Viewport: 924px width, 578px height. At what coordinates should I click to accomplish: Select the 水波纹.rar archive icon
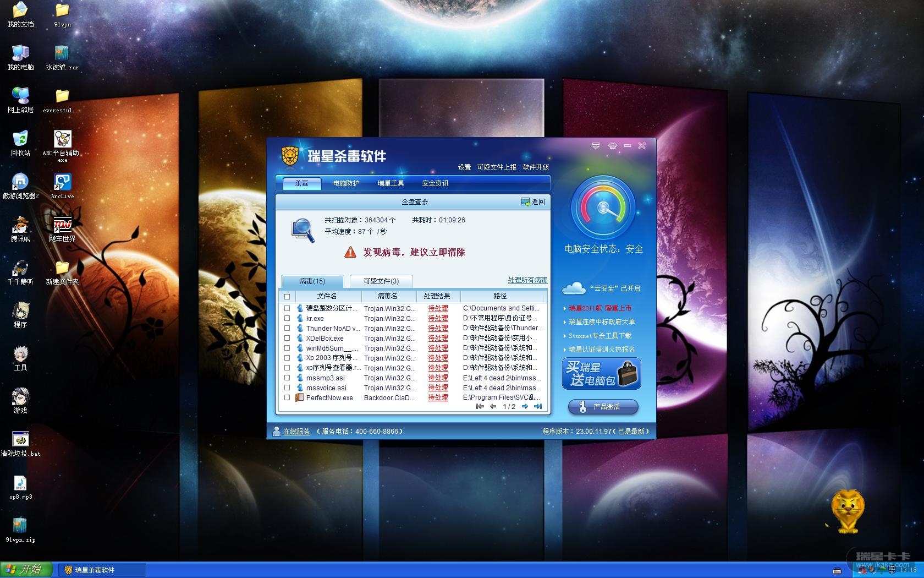point(62,57)
